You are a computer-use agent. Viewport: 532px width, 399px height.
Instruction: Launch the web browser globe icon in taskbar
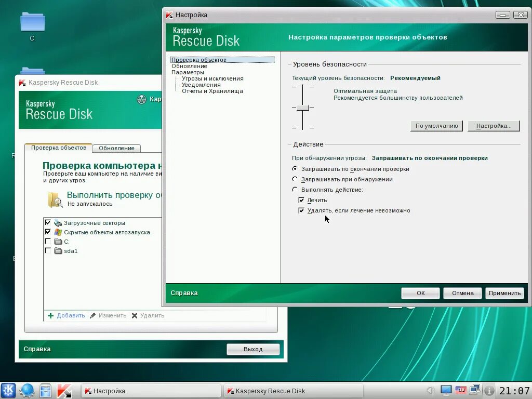26,391
